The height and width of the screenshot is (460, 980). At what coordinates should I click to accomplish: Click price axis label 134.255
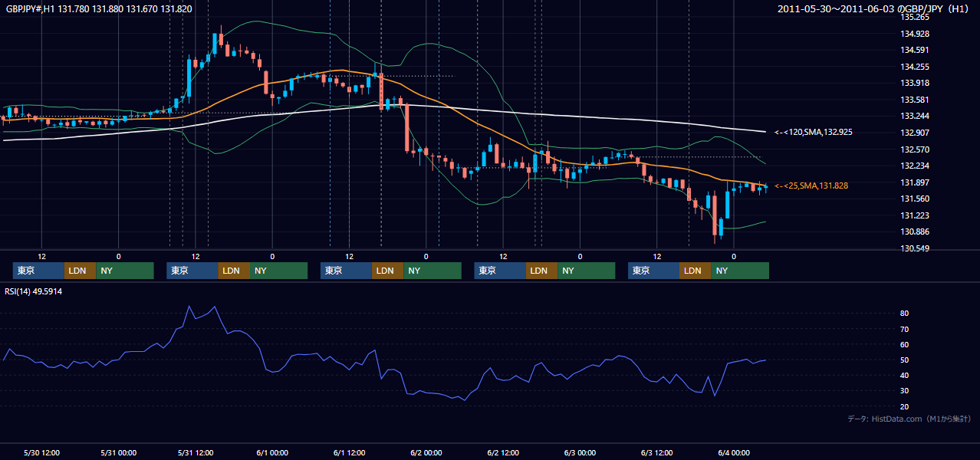(x=914, y=67)
